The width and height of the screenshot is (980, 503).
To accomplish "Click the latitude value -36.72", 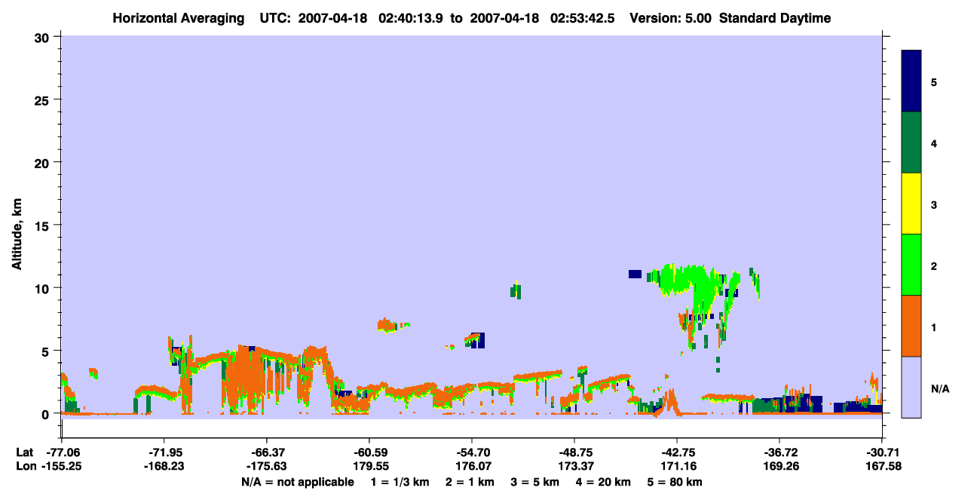I will [x=779, y=452].
